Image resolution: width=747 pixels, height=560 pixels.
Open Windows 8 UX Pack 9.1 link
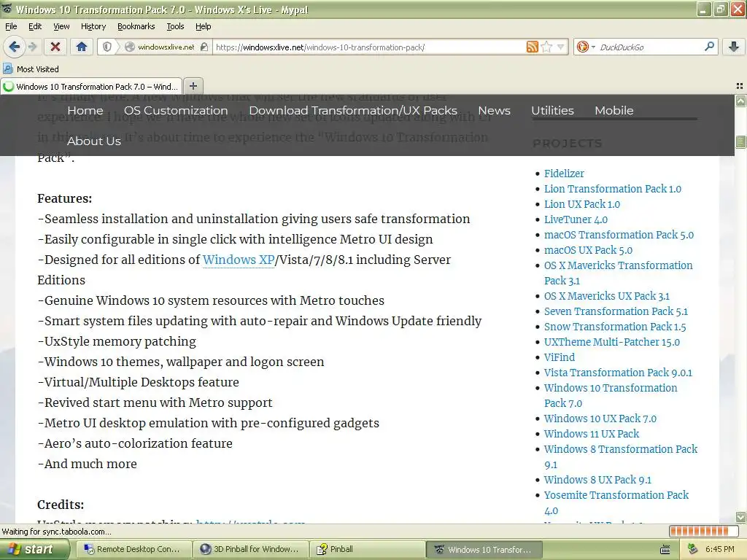coord(598,480)
